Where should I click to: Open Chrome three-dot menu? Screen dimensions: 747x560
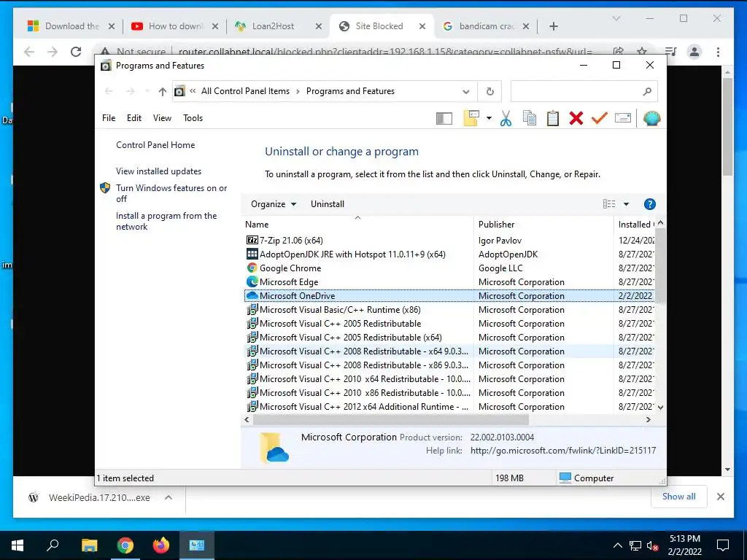pos(718,52)
